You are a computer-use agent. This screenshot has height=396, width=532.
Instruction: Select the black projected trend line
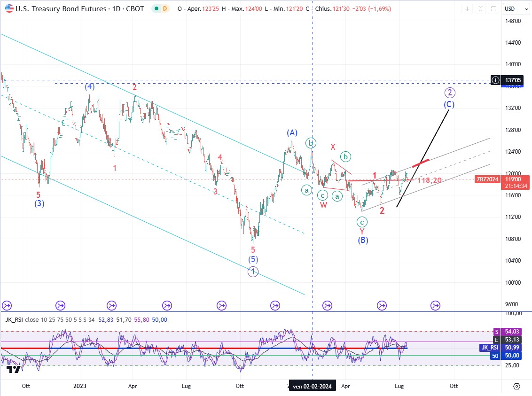(423, 158)
